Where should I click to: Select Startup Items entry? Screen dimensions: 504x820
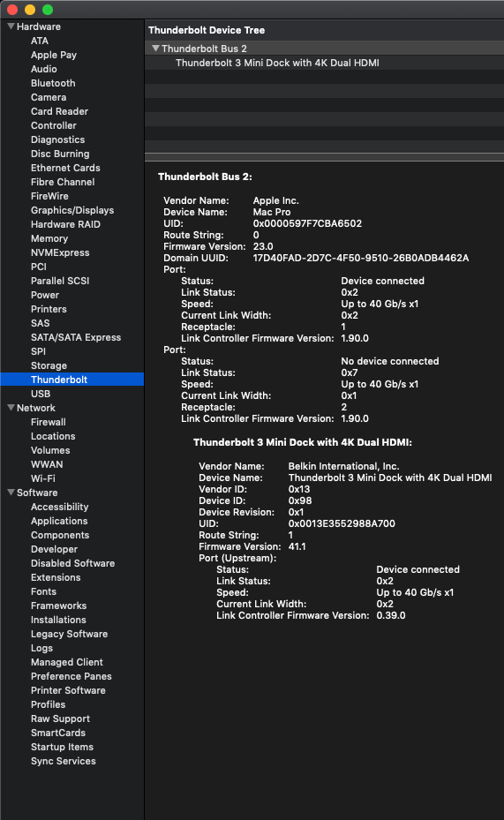pyautogui.click(x=62, y=747)
